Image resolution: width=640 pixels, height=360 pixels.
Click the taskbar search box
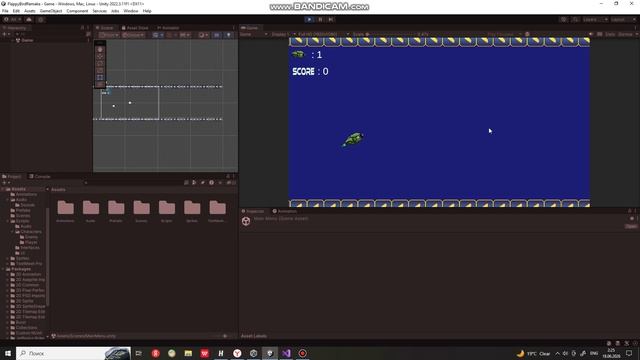73,353
